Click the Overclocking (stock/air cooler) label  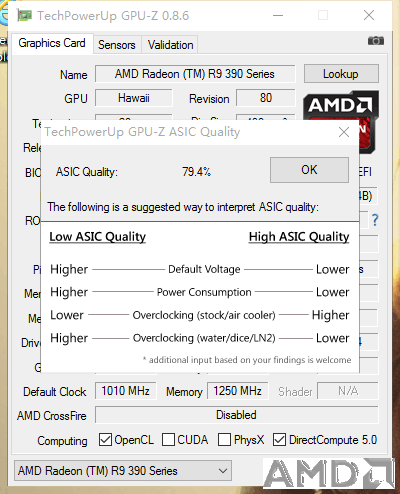tap(204, 315)
